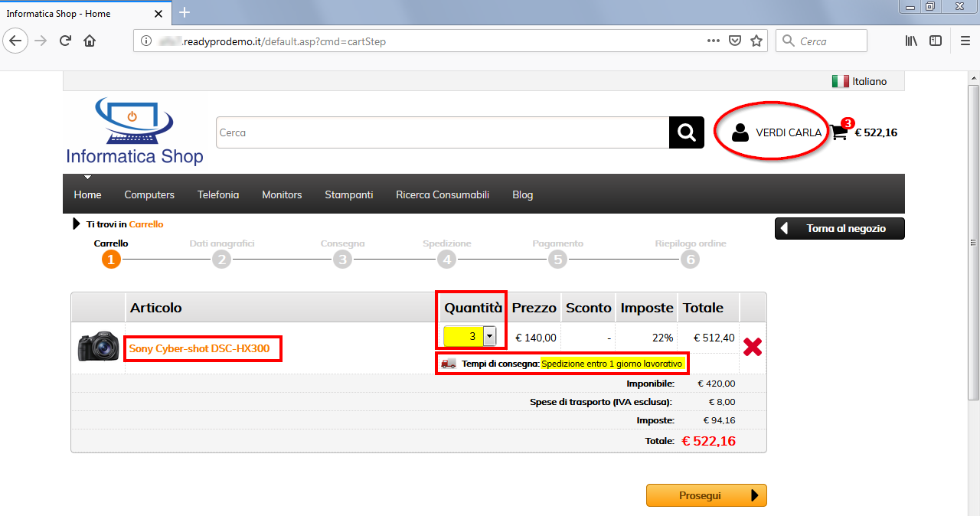Reload the page in browser
The image size is (980, 516).
(x=66, y=41)
